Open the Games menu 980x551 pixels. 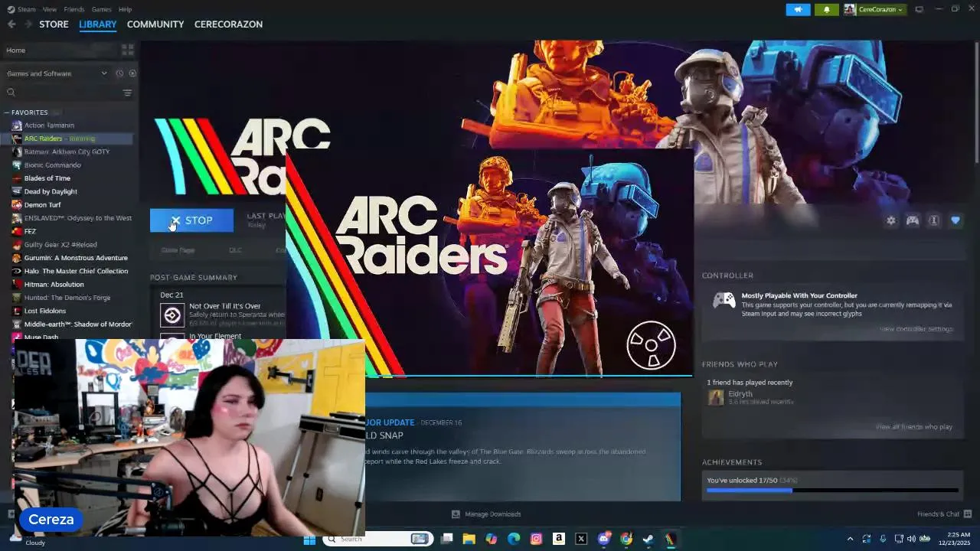coord(102,9)
